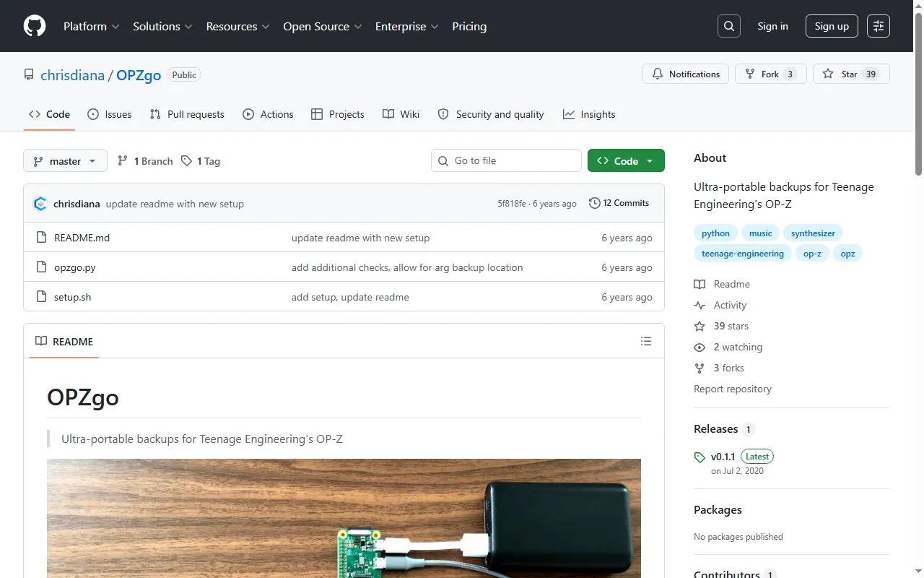This screenshot has height=578, width=924.
Task: Click the music topic tag
Action: click(760, 233)
